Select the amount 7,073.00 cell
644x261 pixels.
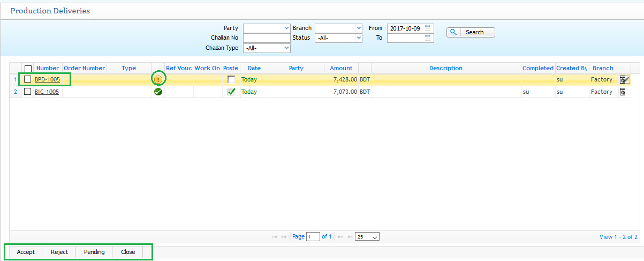340,92
